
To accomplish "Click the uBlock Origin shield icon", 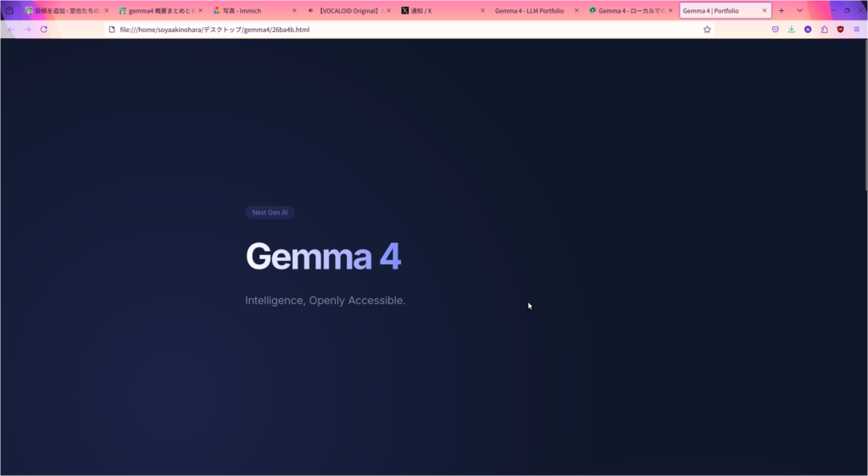I will 840,29.
